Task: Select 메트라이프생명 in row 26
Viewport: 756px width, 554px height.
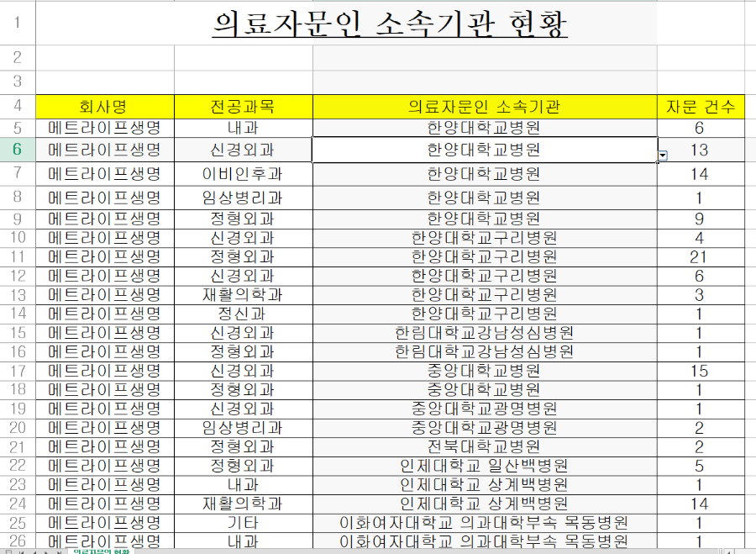Action: tap(105, 541)
